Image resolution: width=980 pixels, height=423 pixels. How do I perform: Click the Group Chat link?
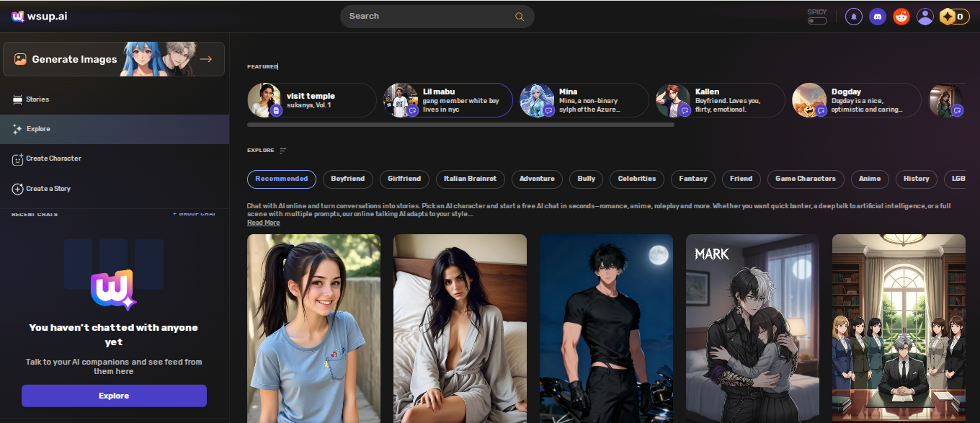(195, 214)
